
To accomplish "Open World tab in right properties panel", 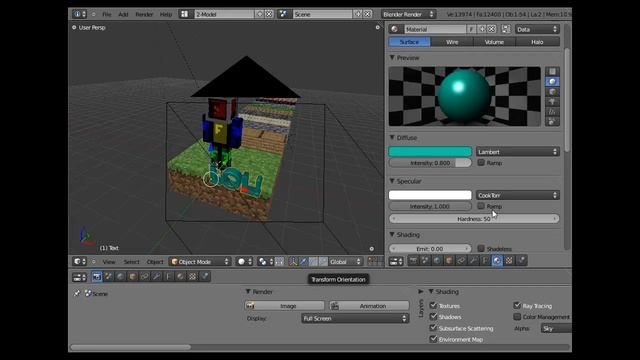I will tap(437, 260).
